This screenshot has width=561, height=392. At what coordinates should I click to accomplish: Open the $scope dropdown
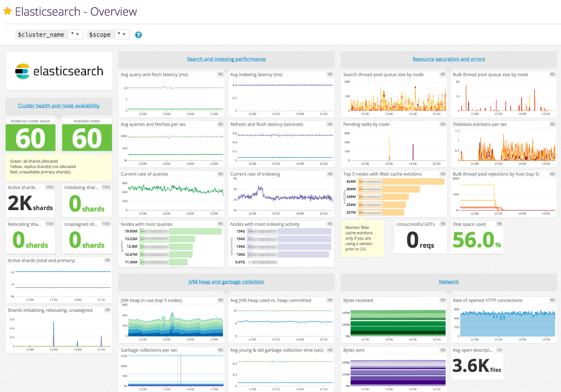click(121, 34)
